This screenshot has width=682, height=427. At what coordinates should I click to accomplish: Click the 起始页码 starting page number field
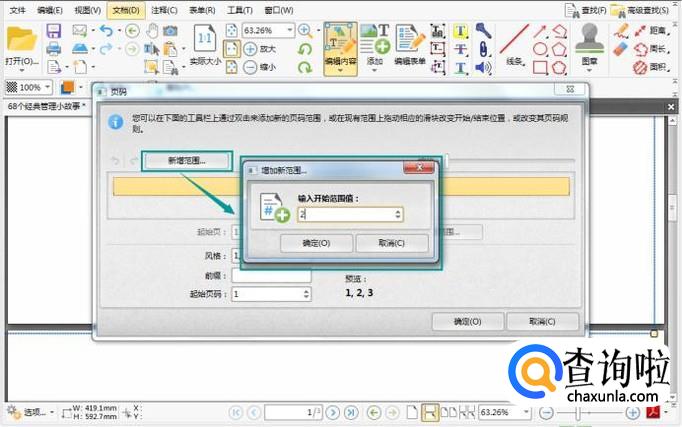point(271,294)
